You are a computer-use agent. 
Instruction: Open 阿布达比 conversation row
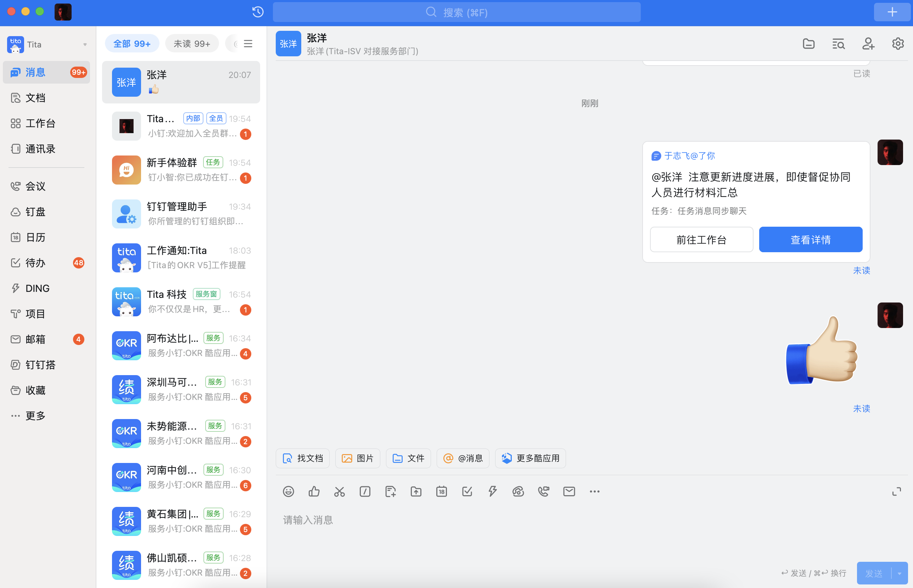pyautogui.click(x=181, y=346)
